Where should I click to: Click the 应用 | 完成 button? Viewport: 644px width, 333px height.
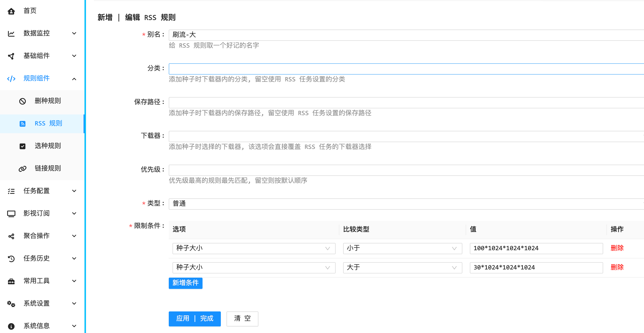195,318
